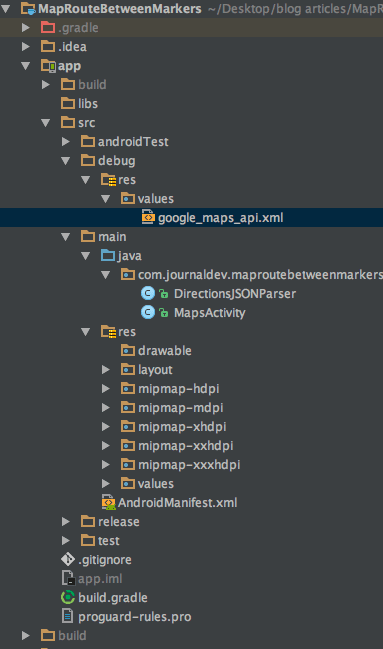Click the MapsActivity green lock icon

pyautogui.click(x=164, y=313)
